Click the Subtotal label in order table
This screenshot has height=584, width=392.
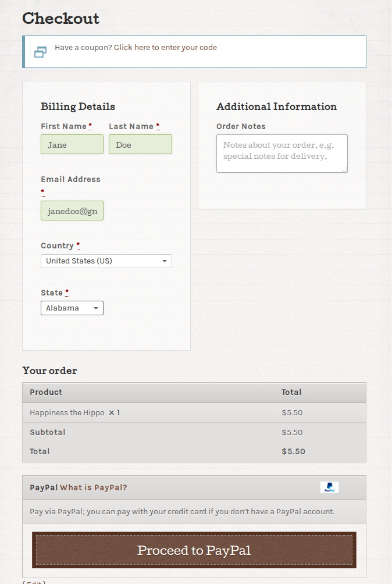click(48, 432)
